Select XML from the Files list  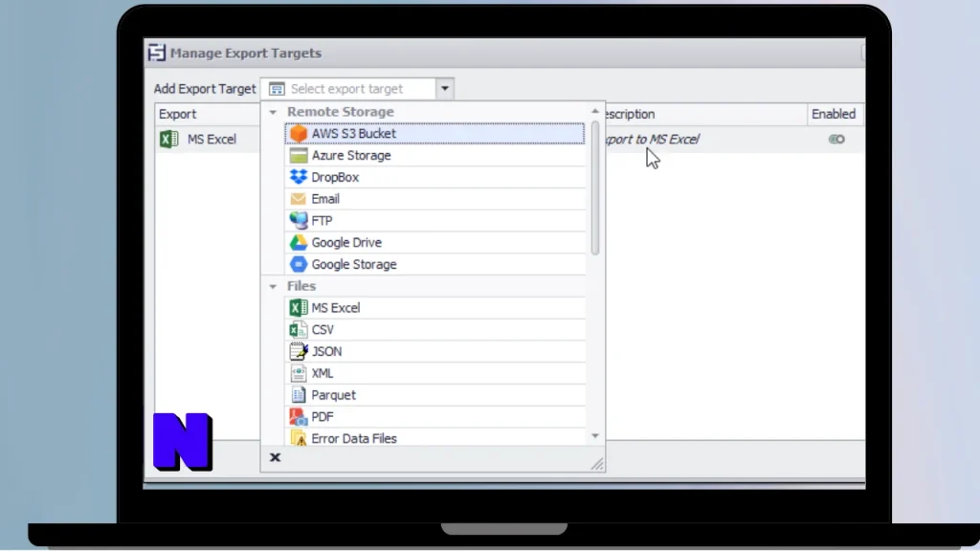434,373
